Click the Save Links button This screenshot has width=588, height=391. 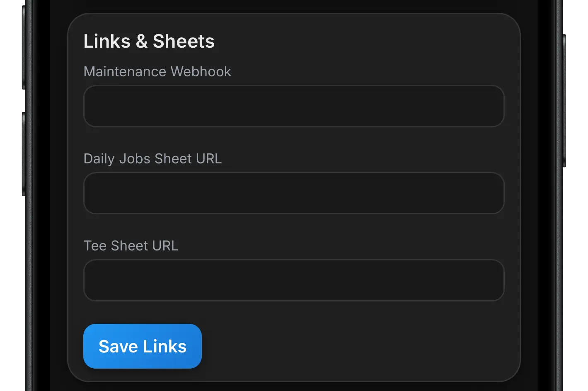pyautogui.click(x=142, y=346)
